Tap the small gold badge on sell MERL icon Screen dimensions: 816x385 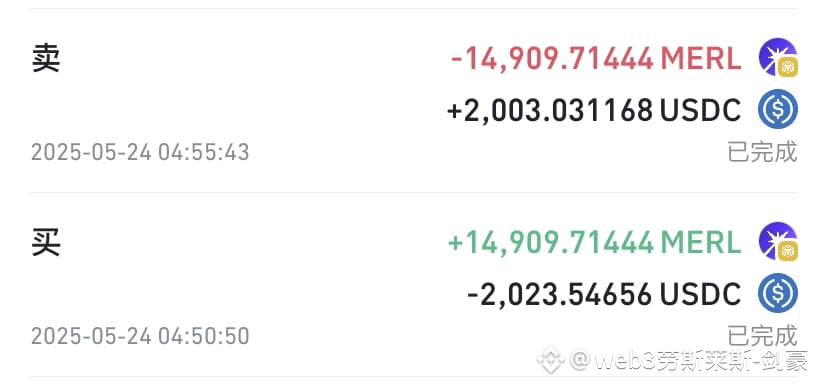pyautogui.click(x=788, y=68)
